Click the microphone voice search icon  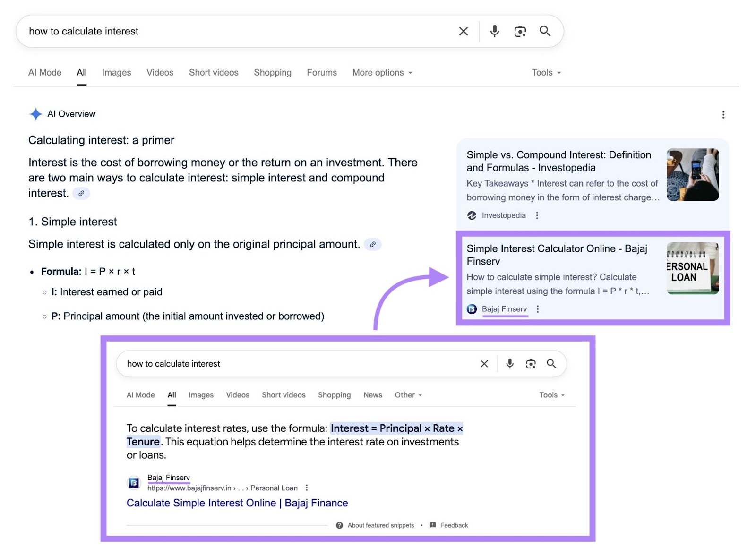[x=494, y=31]
